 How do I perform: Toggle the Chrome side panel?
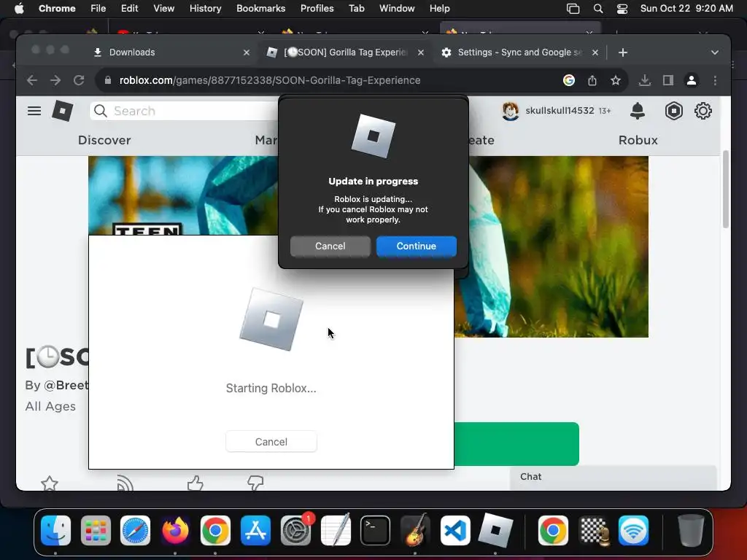[668, 80]
